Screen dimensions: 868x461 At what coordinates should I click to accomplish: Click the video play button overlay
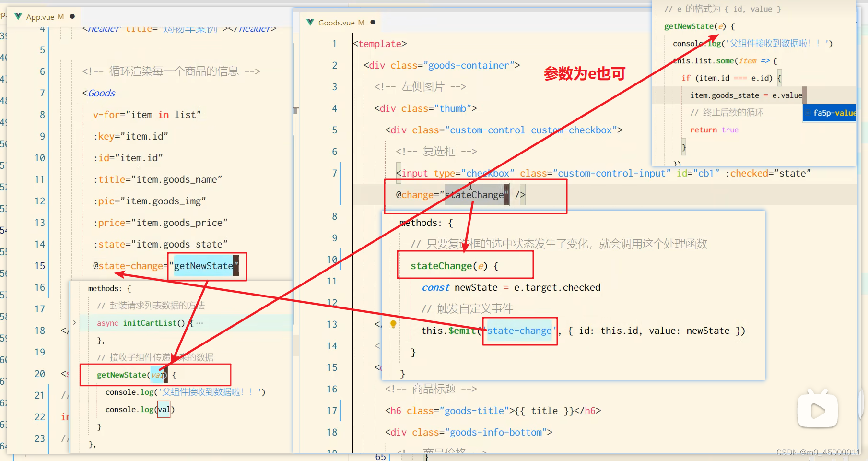pyautogui.click(x=817, y=409)
